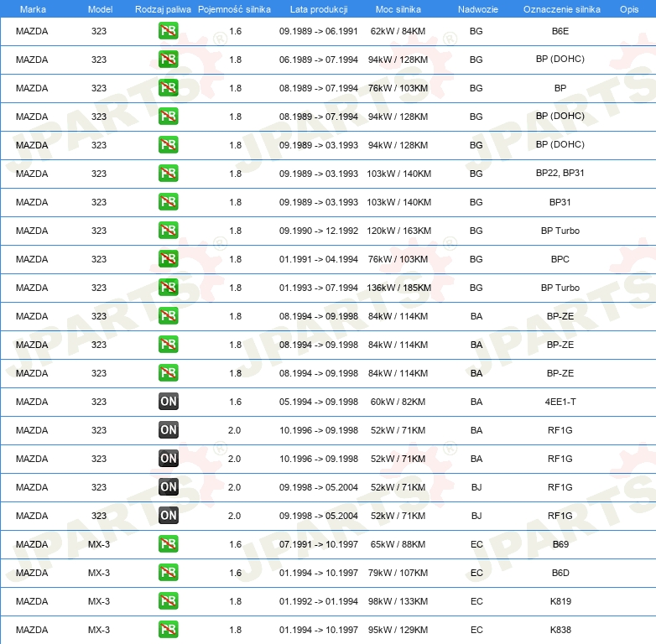Viewport: 656px width, 644px height.
Task: Click the date range 01.1993 -> 07.1994
Action: pyautogui.click(x=319, y=288)
